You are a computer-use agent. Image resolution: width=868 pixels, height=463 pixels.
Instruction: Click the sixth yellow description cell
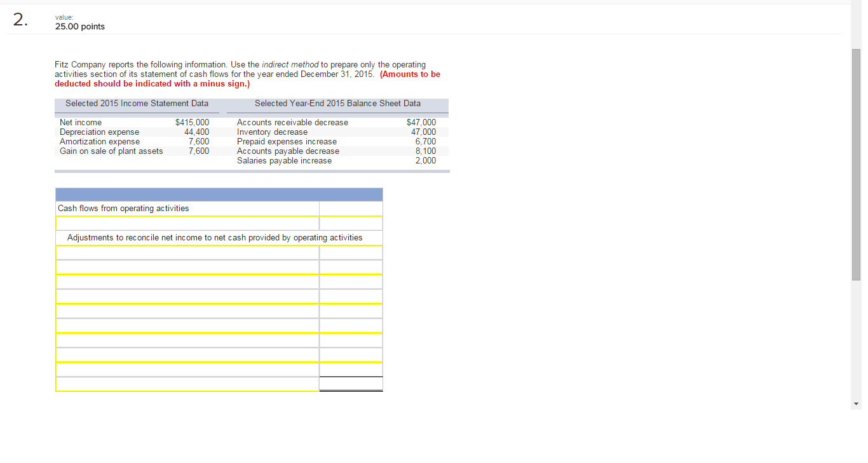187,326
